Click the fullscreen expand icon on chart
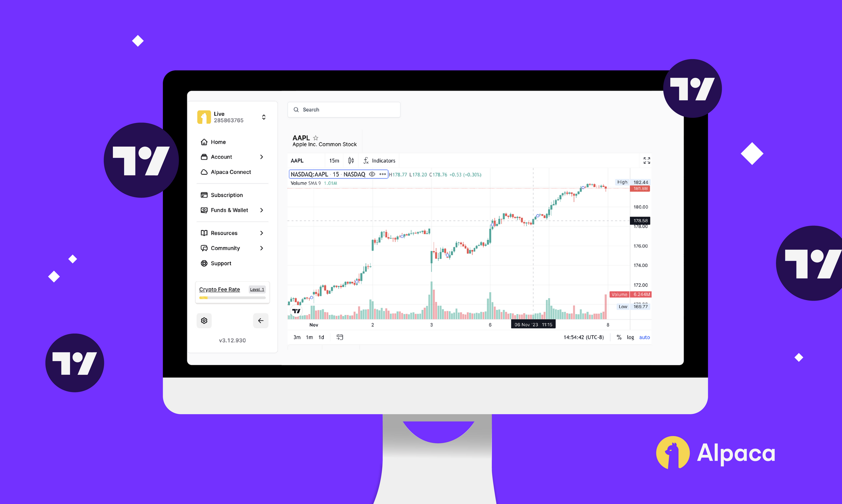The width and height of the screenshot is (842, 504). click(x=647, y=161)
